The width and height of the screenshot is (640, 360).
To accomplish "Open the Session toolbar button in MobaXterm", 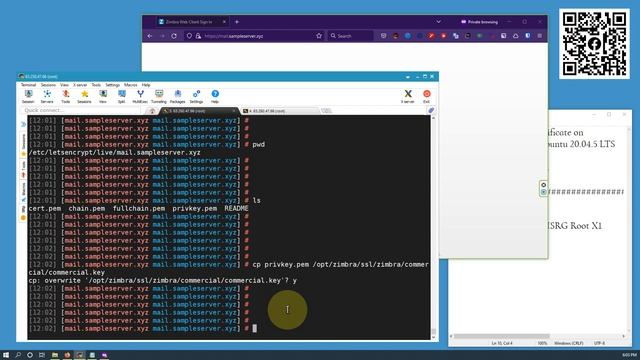I will [28, 97].
